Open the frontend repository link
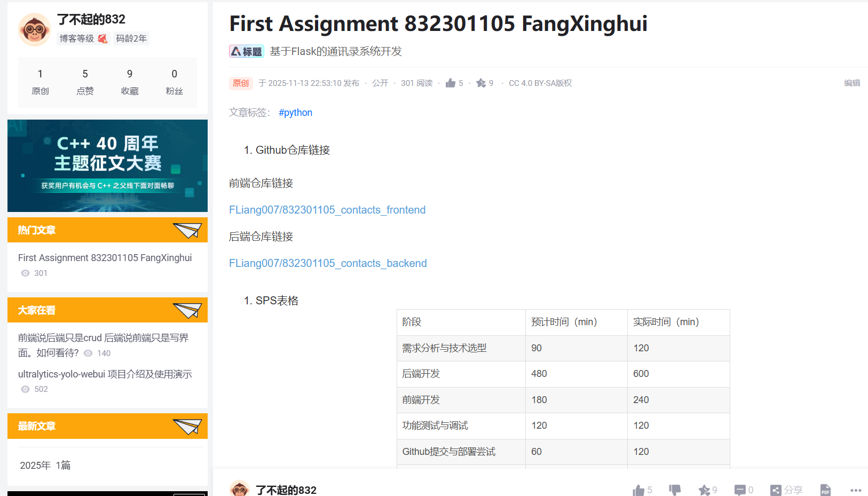The width and height of the screenshot is (868, 496). (327, 210)
